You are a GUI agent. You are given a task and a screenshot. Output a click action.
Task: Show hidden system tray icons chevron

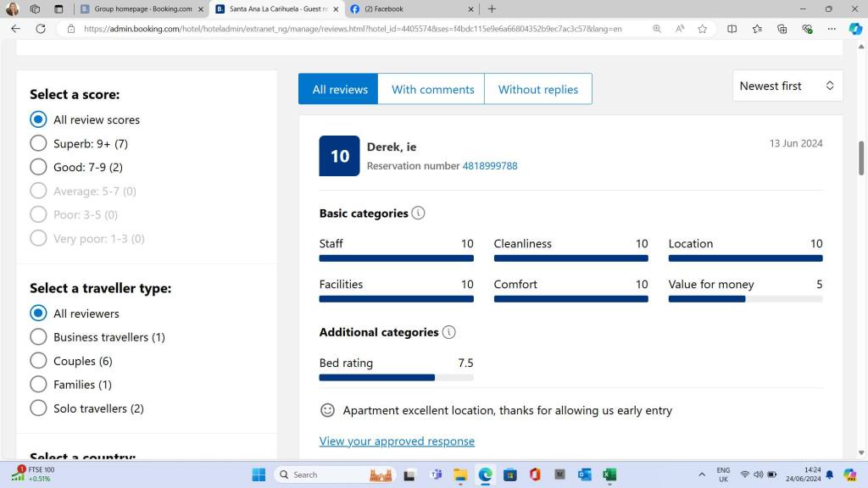[701, 474]
